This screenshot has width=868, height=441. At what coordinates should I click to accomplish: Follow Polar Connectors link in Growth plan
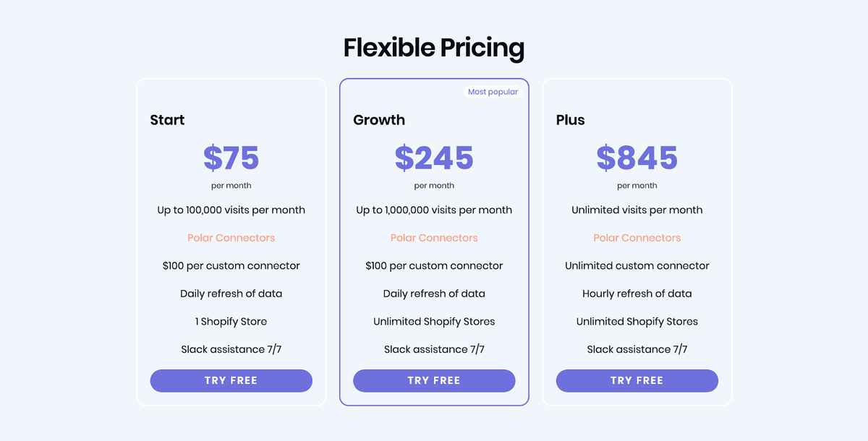tap(434, 238)
